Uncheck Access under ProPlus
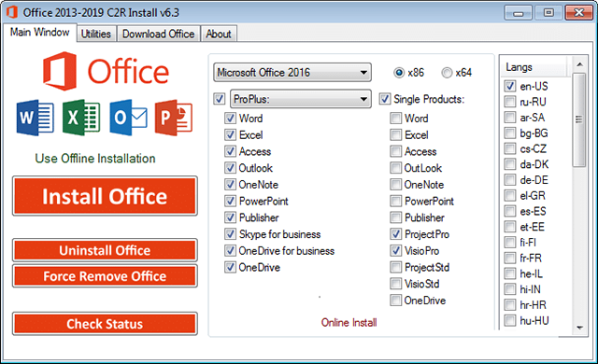598x364 pixels. point(230,151)
